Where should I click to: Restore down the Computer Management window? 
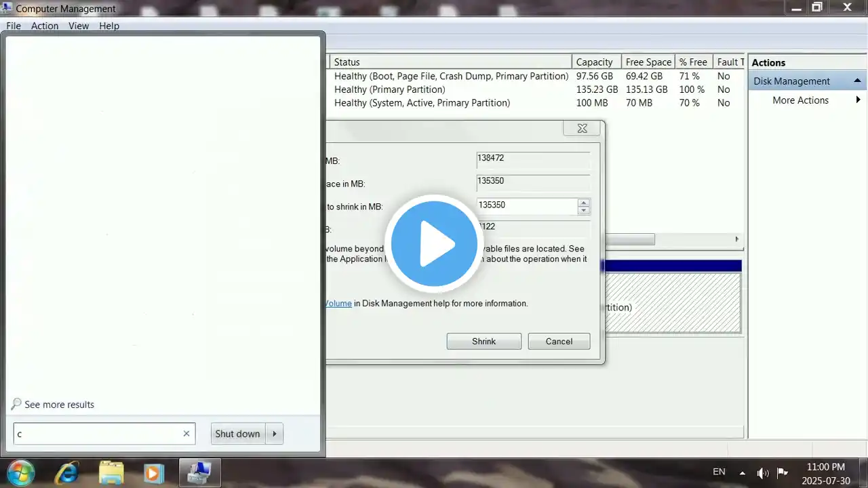click(818, 7)
